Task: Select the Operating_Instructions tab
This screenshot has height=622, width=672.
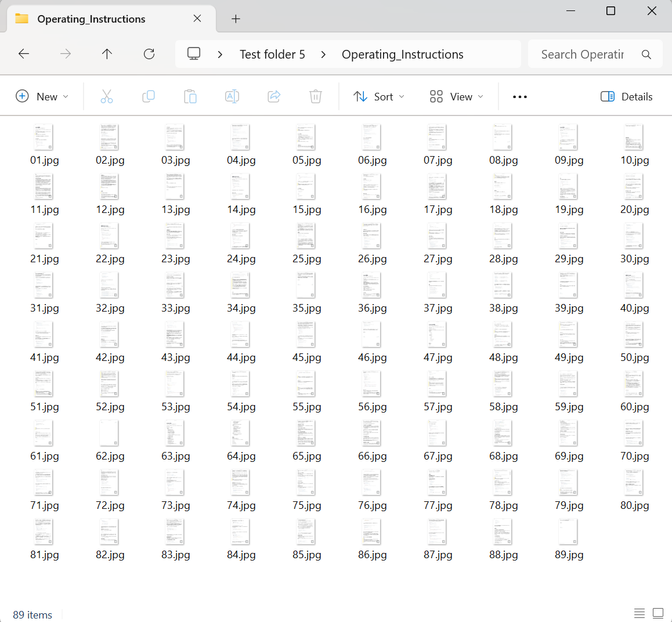Action: (x=92, y=19)
